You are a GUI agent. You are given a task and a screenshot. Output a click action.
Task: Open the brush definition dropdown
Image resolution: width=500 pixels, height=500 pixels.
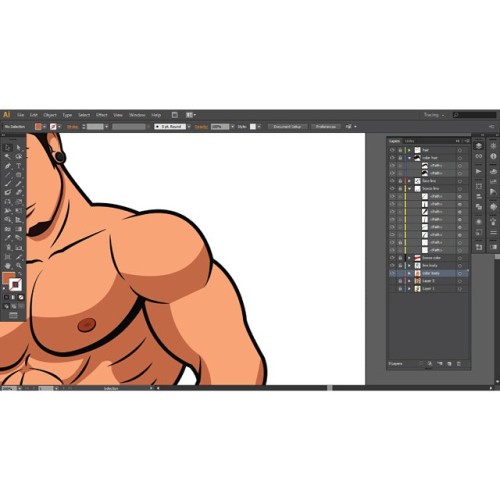189,127
